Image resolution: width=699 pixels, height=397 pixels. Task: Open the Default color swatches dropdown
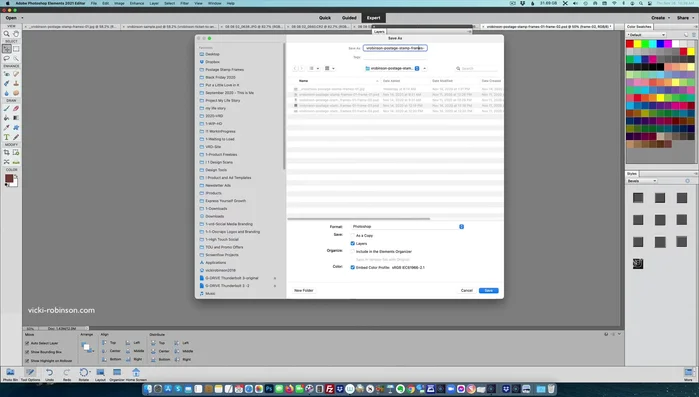[x=646, y=35]
